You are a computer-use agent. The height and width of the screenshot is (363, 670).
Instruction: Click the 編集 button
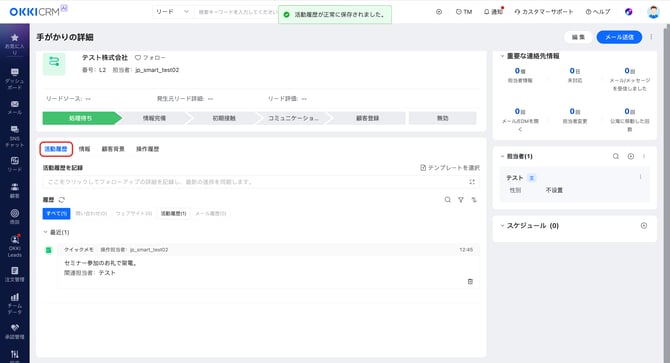click(578, 37)
